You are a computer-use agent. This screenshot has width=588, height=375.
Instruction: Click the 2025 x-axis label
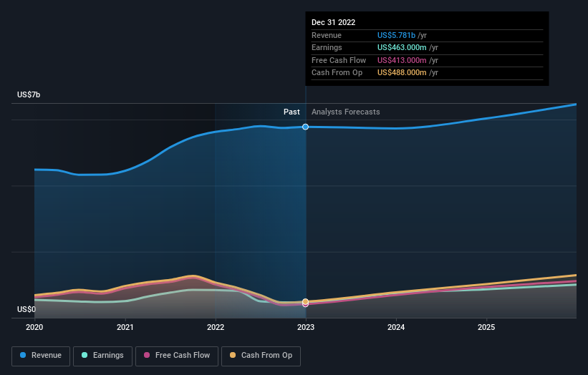click(x=486, y=328)
